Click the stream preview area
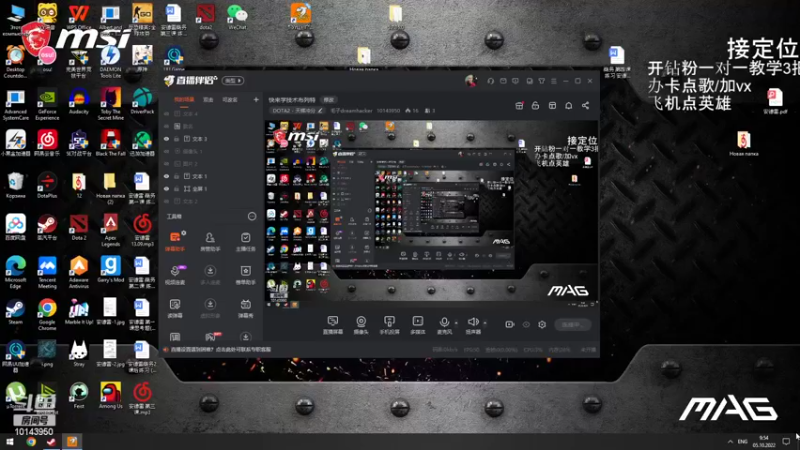The image size is (800, 450). click(431, 214)
